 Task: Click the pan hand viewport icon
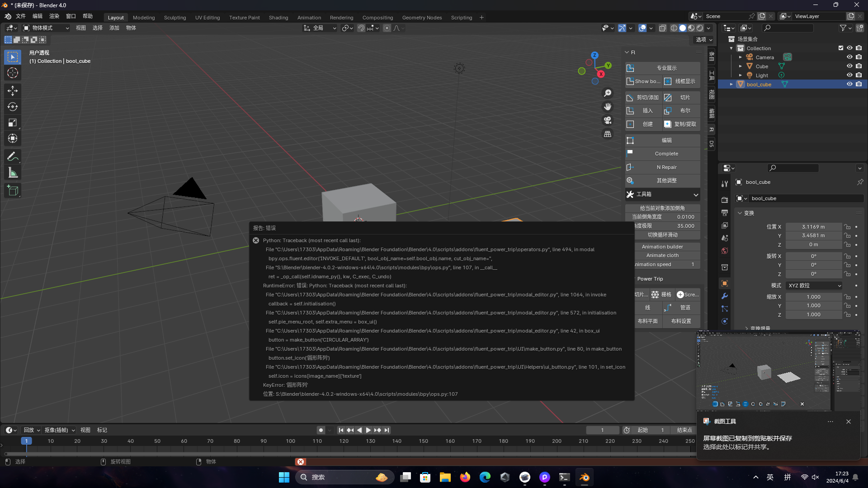[608, 107]
